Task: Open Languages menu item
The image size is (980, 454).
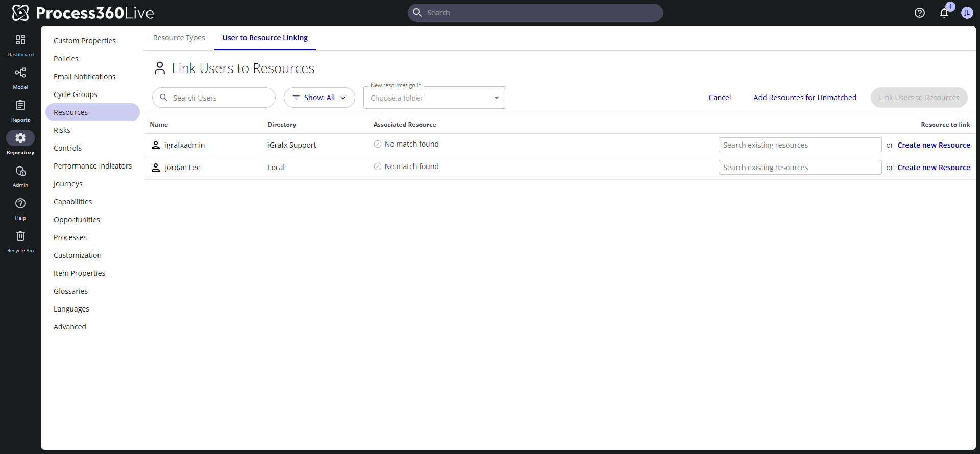Action: pos(71,309)
